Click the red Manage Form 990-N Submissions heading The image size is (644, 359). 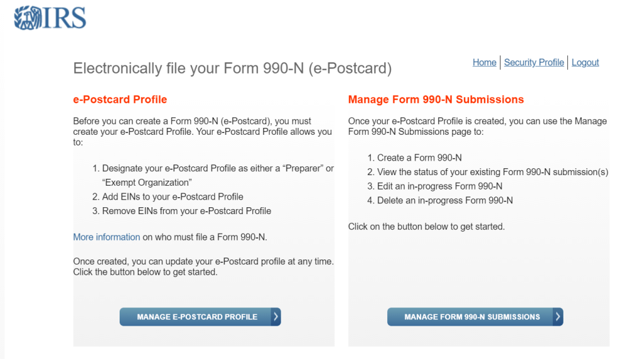point(436,100)
